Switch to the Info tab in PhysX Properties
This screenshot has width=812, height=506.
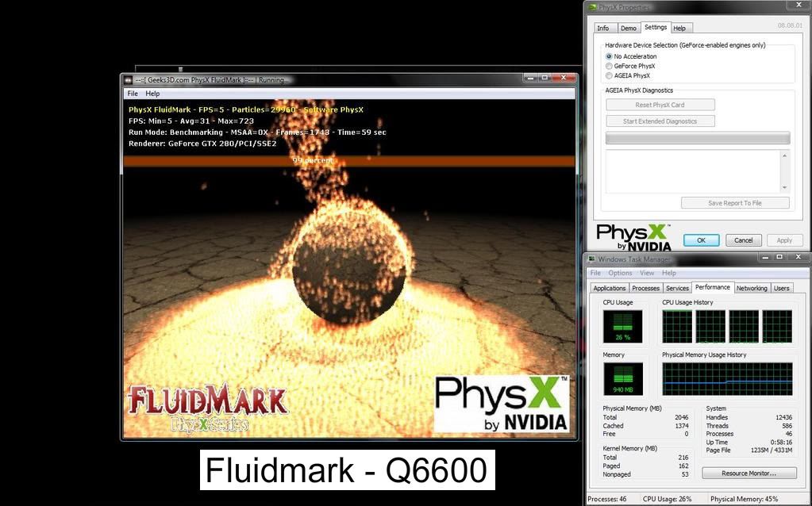tap(602, 28)
